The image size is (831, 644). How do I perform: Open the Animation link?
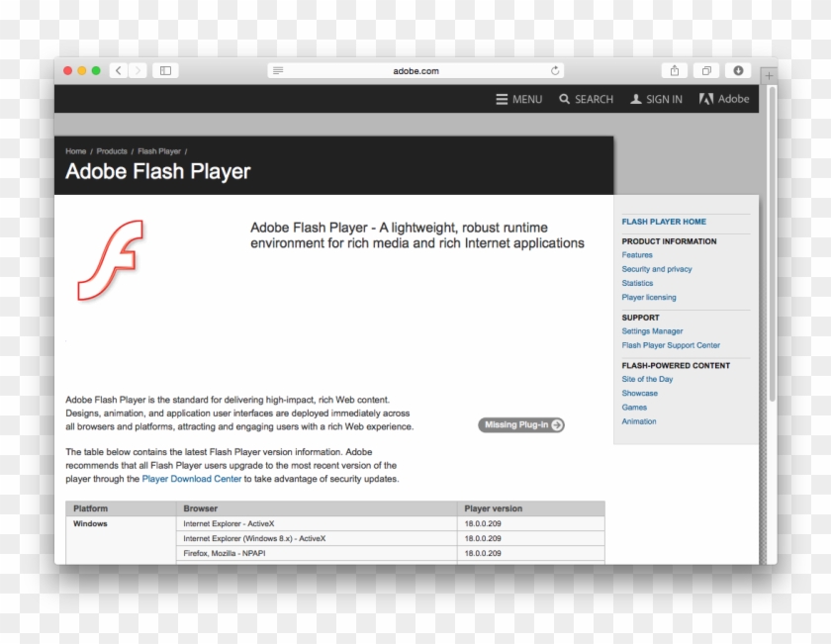pos(639,421)
